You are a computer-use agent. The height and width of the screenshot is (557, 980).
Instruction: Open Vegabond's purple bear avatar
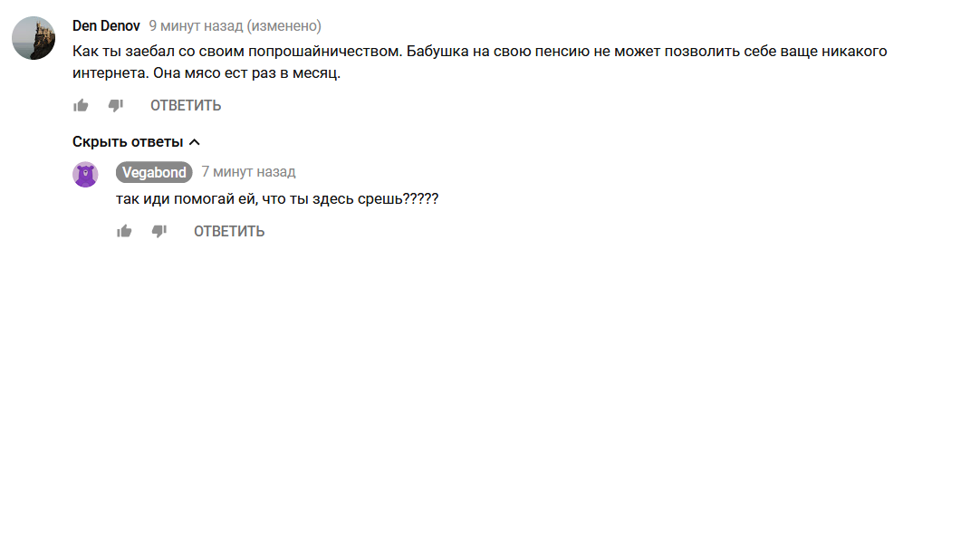click(85, 175)
